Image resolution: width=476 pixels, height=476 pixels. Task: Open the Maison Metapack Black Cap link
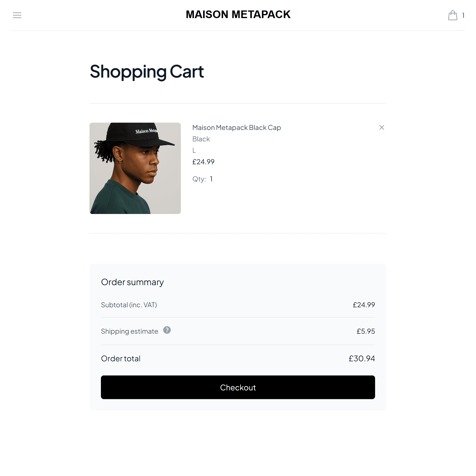pyautogui.click(x=236, y=128)
